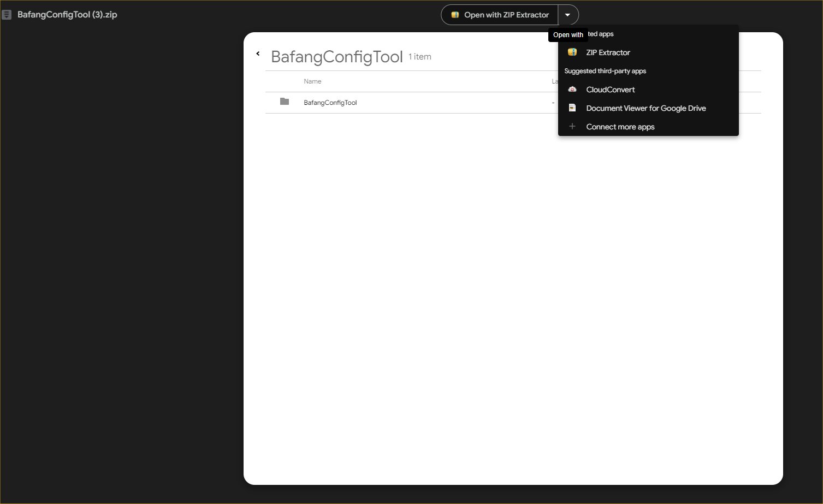Click the zip file icon beside the filename
Image resolution: width=823 pixels, height=504 pixels.
point(7,15)
